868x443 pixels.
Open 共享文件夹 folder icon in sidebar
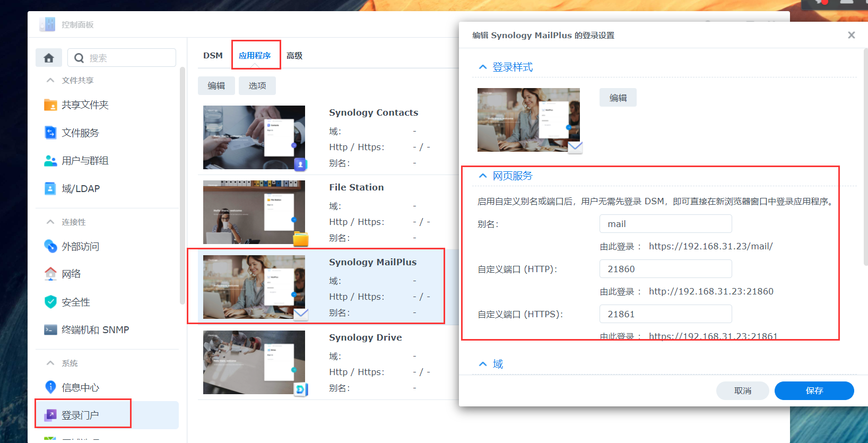pos(50,105)
